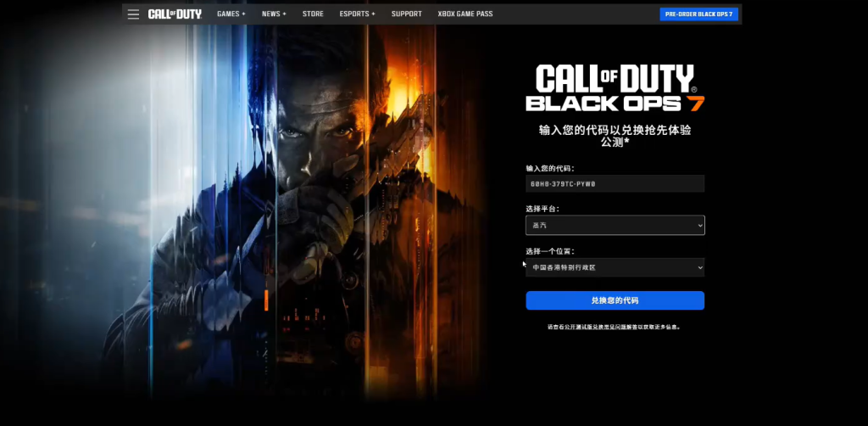The height and width of the screenshot is (426, 868).
Task: Expand the Esports navigation menu
Action: point(357,14)
